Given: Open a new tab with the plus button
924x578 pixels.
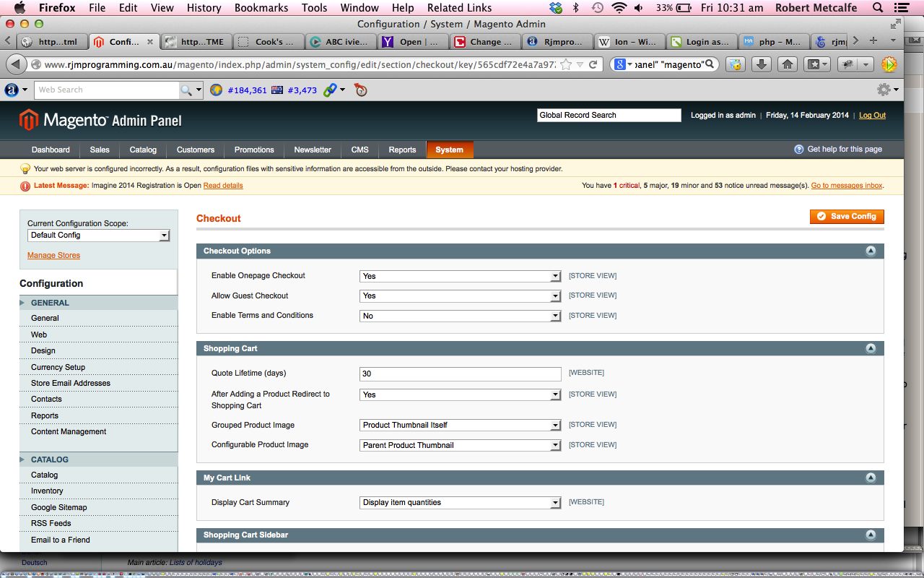Looking at the screenshot, I should click(873, 40).
